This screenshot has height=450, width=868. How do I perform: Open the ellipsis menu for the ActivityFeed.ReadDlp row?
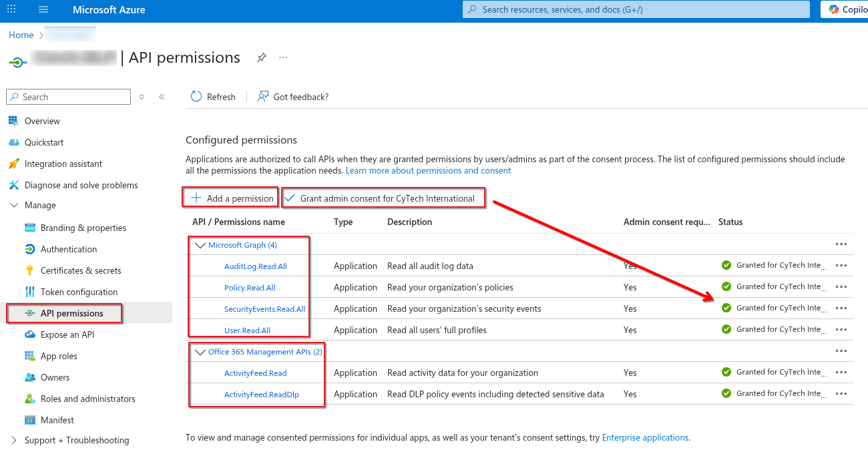click(841, 394)
